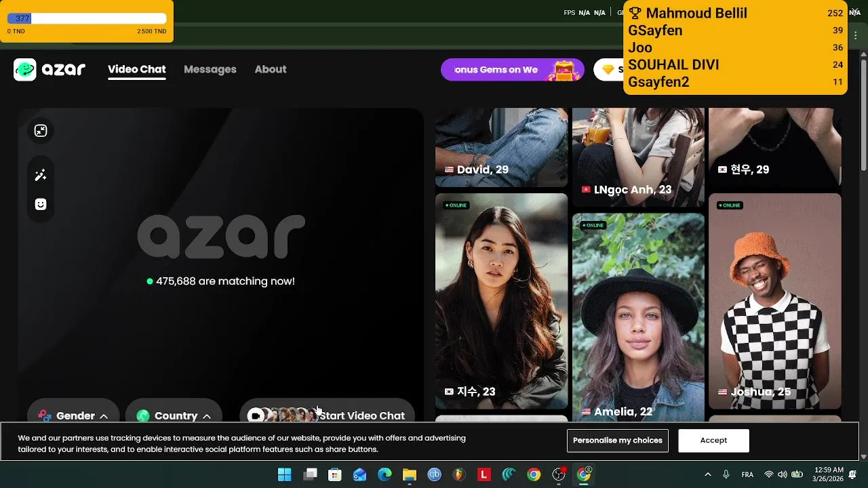Image resolution: width=868 pixels, height=488 pixels.
Task: Click the ONLINE badge on 지수's card
Action: click(456, 205)
